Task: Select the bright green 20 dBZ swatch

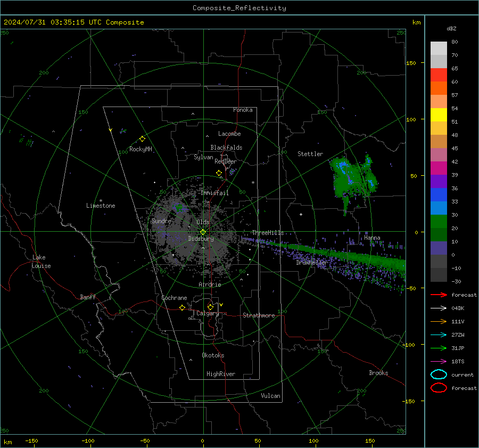Action: pos(439,222)
